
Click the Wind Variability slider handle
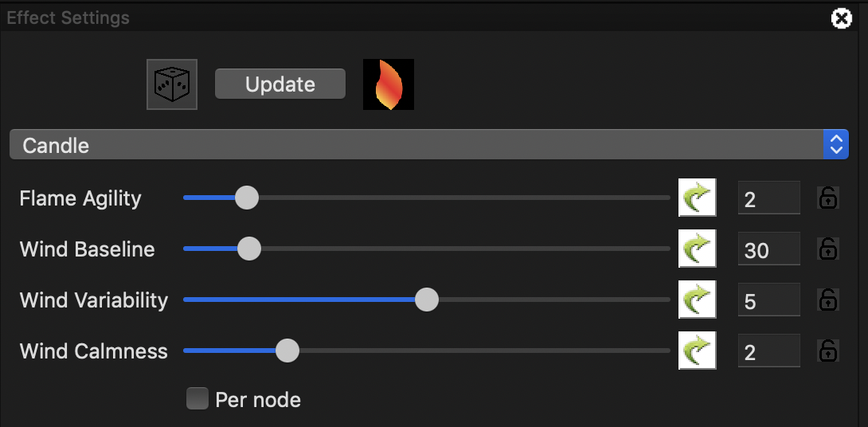tap(427, 300)
